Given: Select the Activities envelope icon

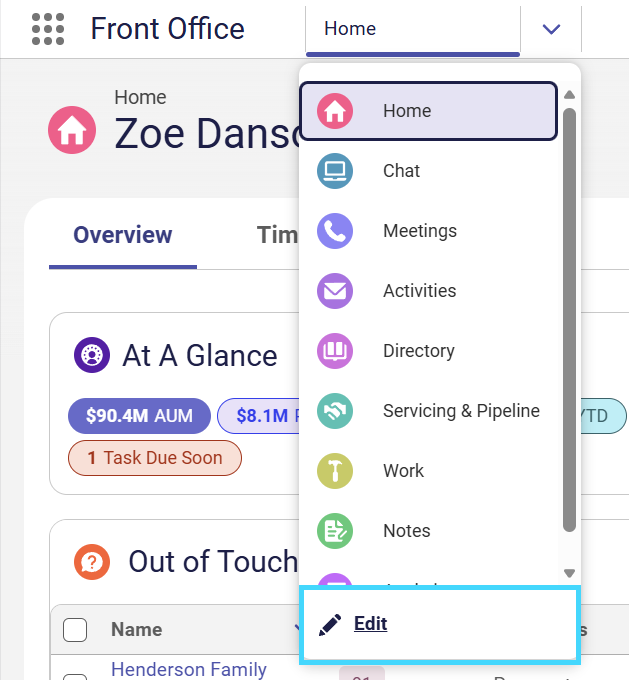Looking at the screenshot, I should 334,291.
